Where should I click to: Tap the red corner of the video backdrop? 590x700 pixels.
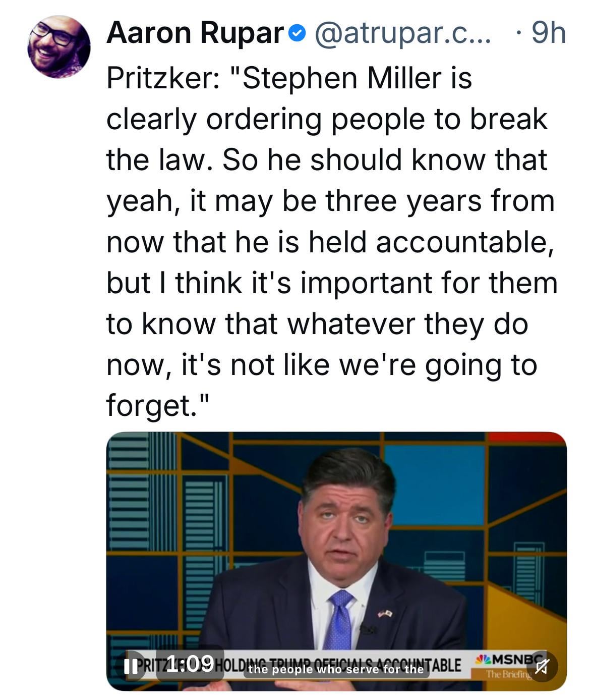(x=527, y=437)
